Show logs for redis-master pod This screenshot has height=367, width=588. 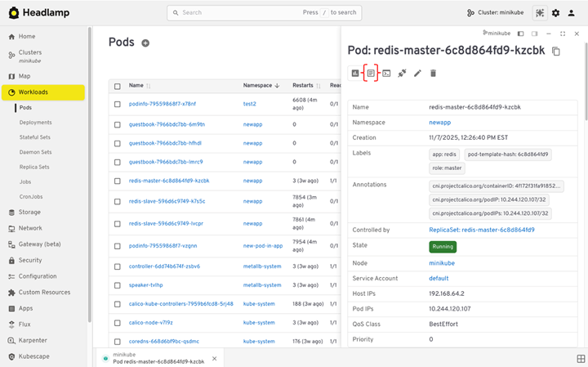(371, 74)
